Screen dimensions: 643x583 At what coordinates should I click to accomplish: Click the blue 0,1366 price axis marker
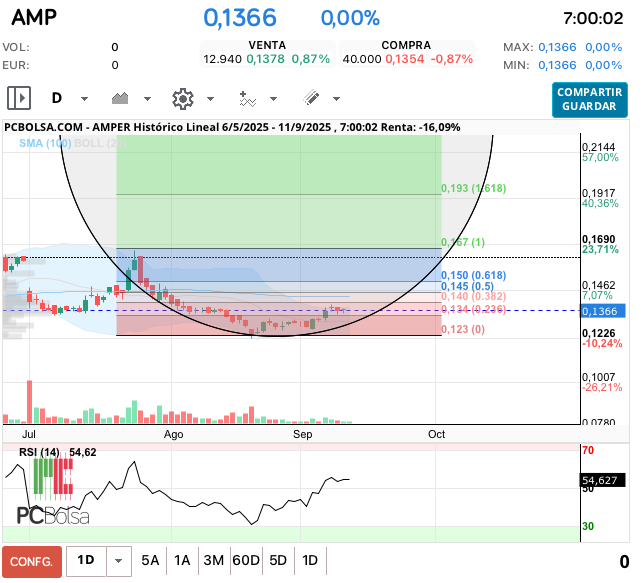[x=603, y=311]
